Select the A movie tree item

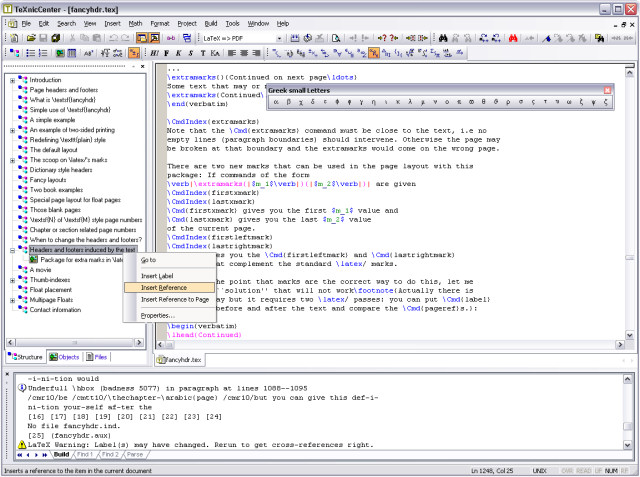(40, 270)
